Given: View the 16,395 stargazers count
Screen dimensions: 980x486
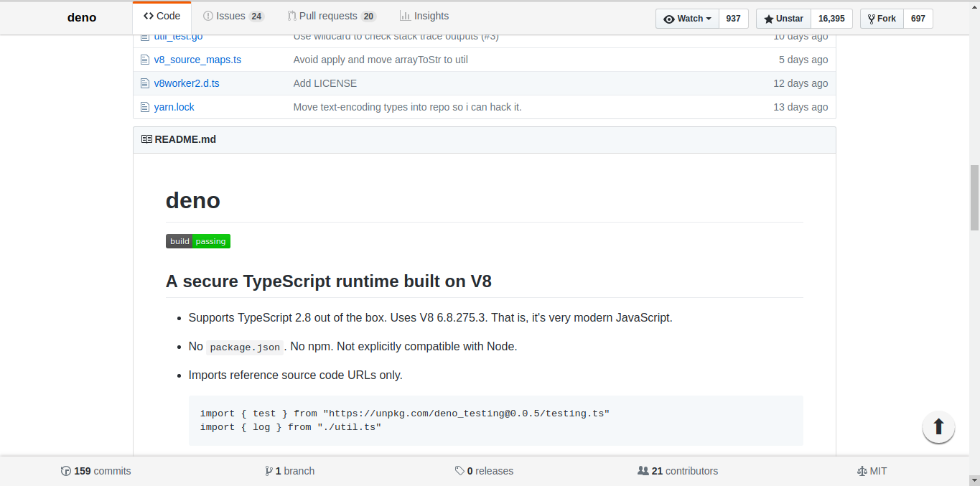Looking at the screenshot, I should [x=831, y=19].
